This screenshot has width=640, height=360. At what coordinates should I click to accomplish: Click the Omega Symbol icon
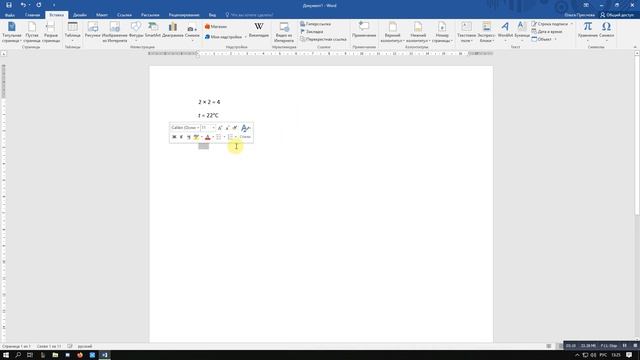click(x=607, y=31)
